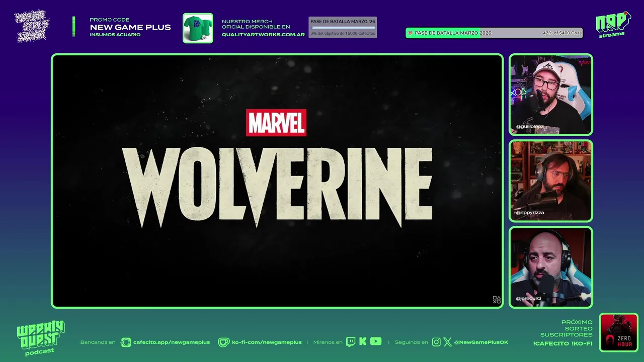Click the '!CAFECITO !KO-FI' command text
The width and height of the screenshot is (644, 362).
(562, 343)
